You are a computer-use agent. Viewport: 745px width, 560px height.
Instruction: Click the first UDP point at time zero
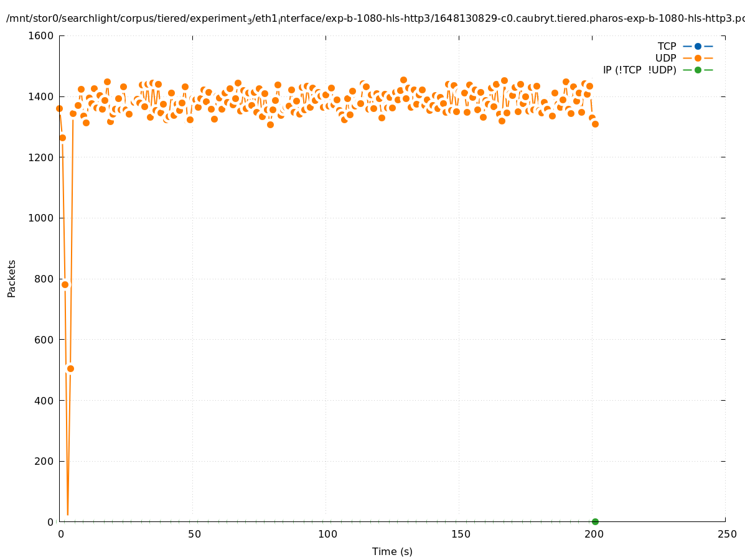coord(59,108)
